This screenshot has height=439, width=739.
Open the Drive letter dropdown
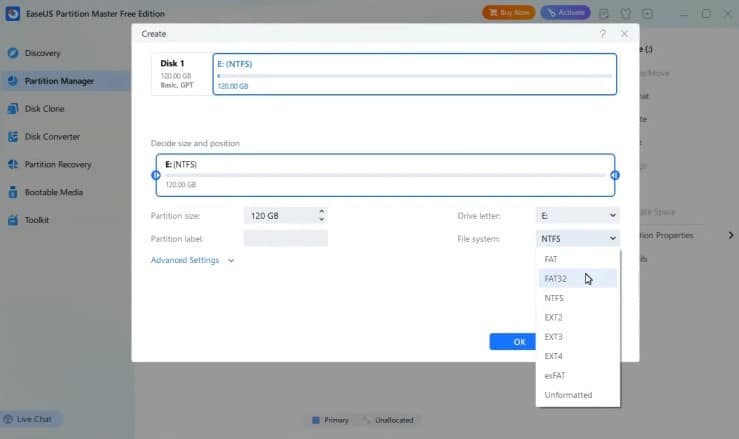578,215
